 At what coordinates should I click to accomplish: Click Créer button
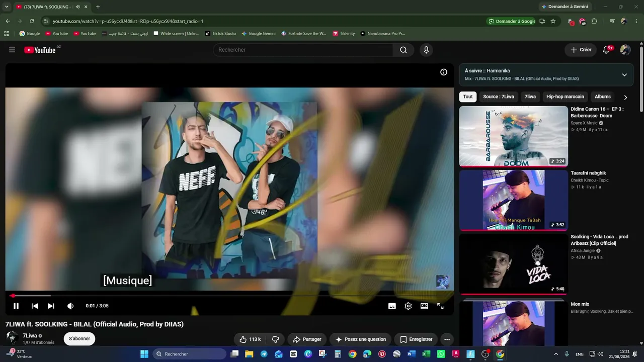(581, 50)
